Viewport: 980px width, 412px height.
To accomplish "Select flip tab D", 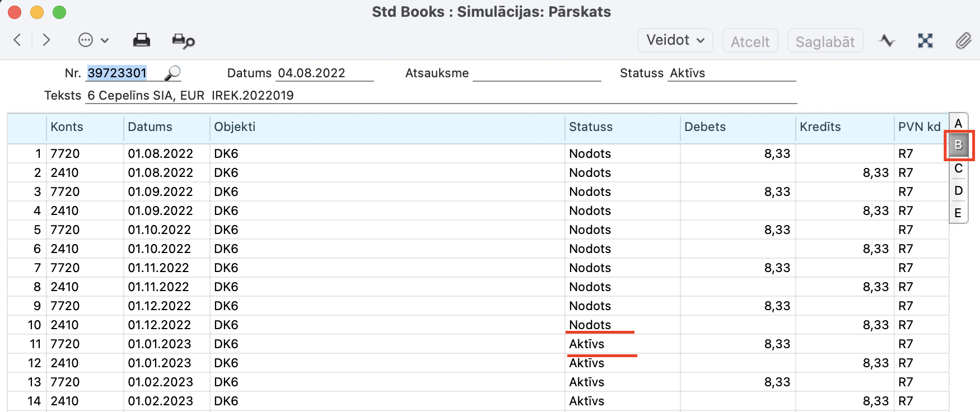I will coord(958,191).
